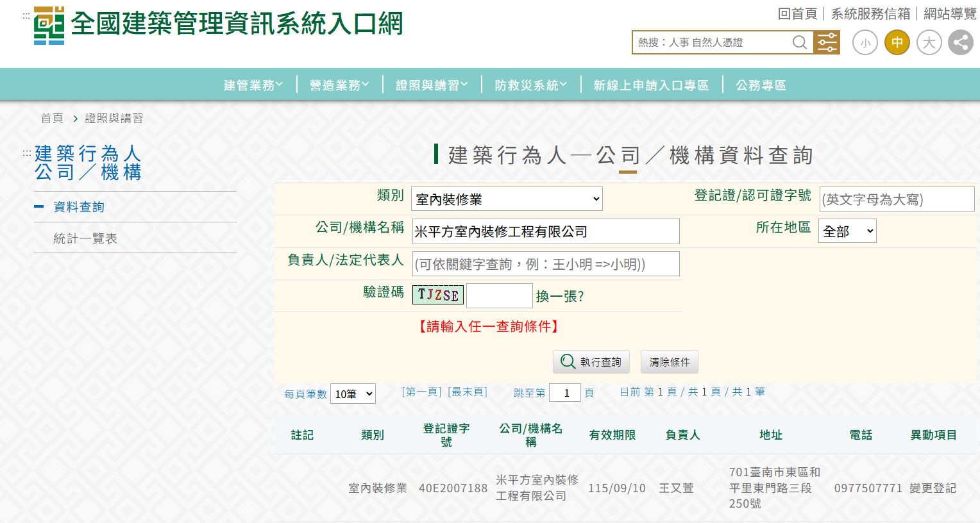Open the 所在地區 dropdown set to 全部
980x523 pixels.
[847, 230]
